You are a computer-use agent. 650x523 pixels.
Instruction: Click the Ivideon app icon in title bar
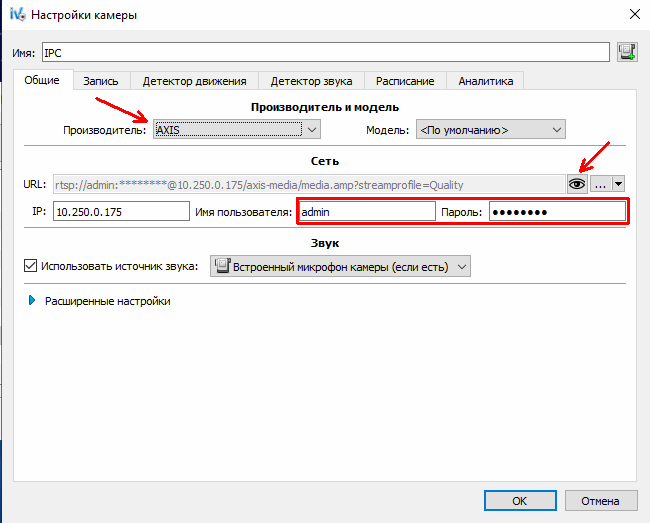point(17,15)
